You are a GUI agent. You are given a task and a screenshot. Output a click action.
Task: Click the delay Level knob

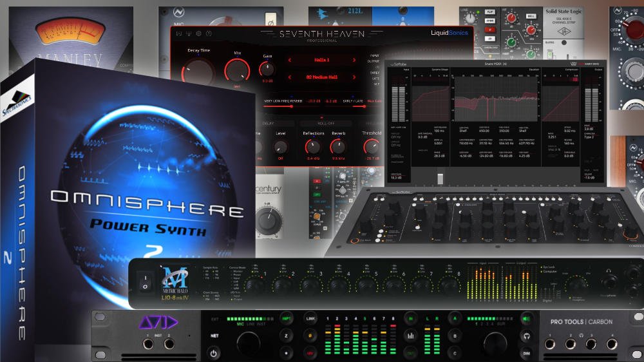pos(281,147)
